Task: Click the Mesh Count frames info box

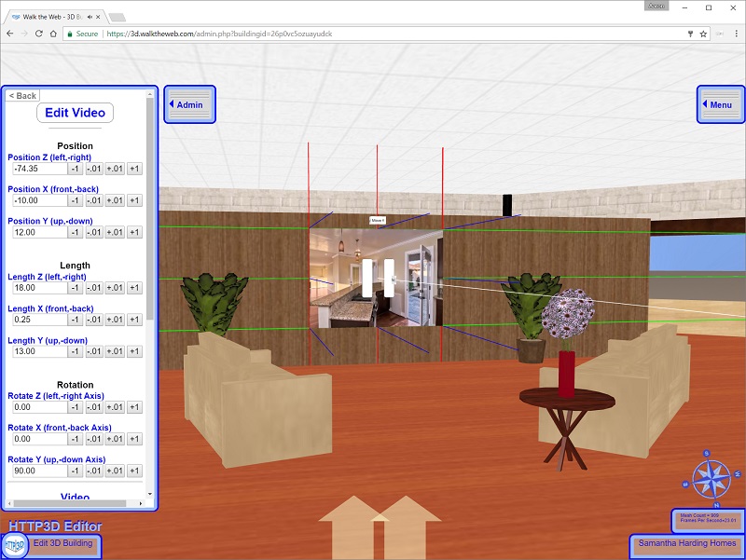Action: point(708,520)
